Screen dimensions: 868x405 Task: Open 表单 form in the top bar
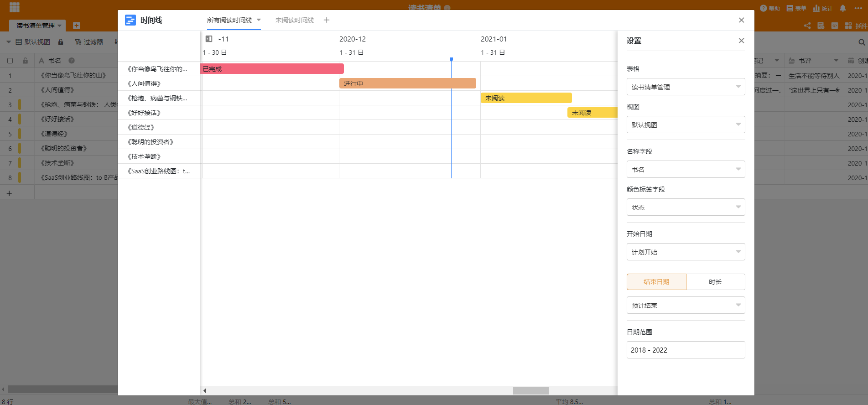tap(796, 8)
